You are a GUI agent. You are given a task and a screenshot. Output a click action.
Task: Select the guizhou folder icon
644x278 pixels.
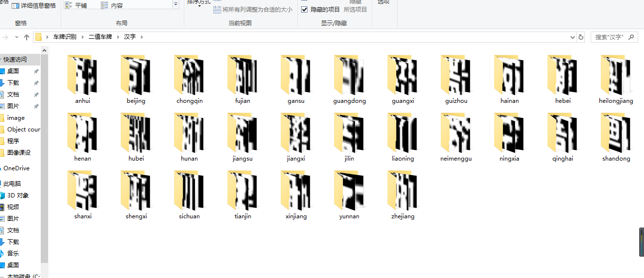click(456, 75)
